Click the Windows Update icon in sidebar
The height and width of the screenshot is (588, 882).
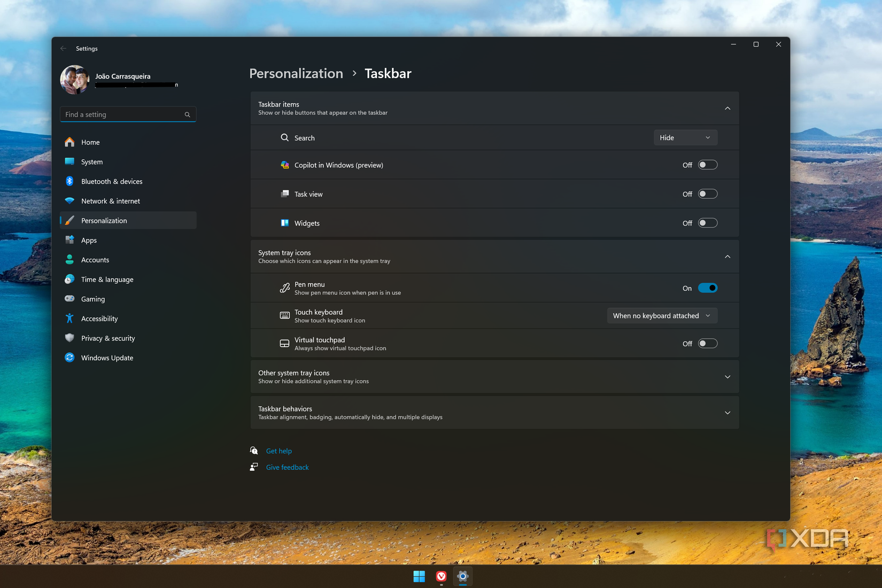[70, 358]
